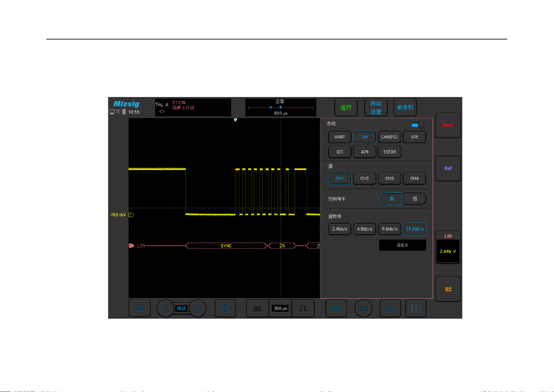This screenshot has height=392, width=554.
Task: Toggle the vertical cursors icon
Action: point(416,308)
